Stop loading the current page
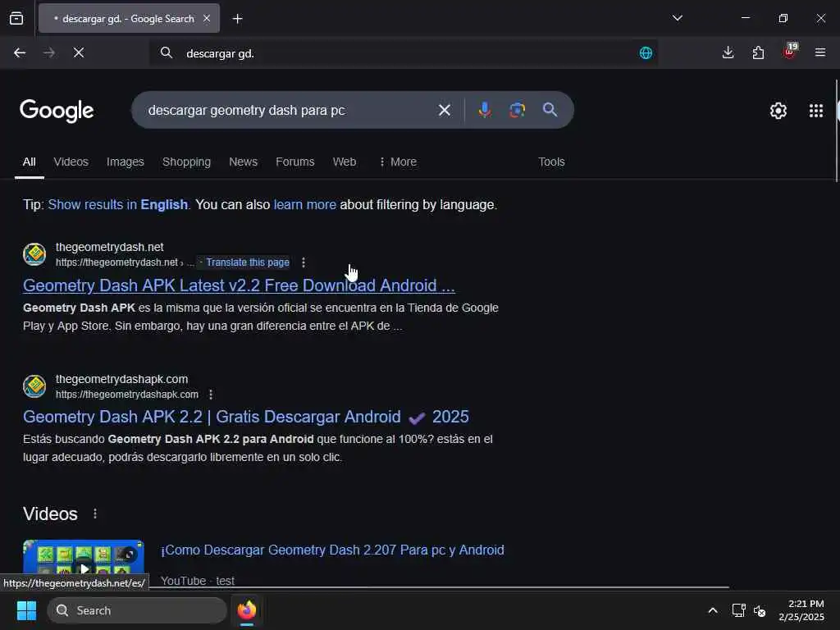 79,52
